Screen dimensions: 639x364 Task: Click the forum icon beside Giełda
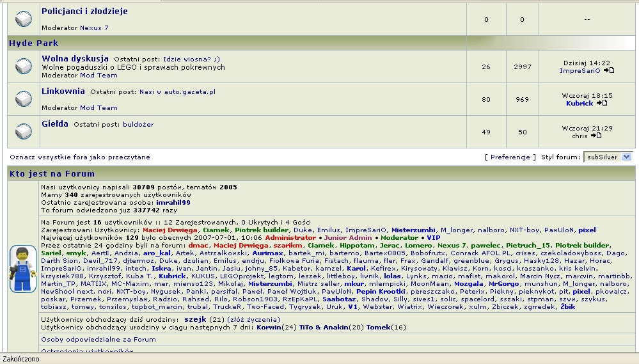pos(24,131)
